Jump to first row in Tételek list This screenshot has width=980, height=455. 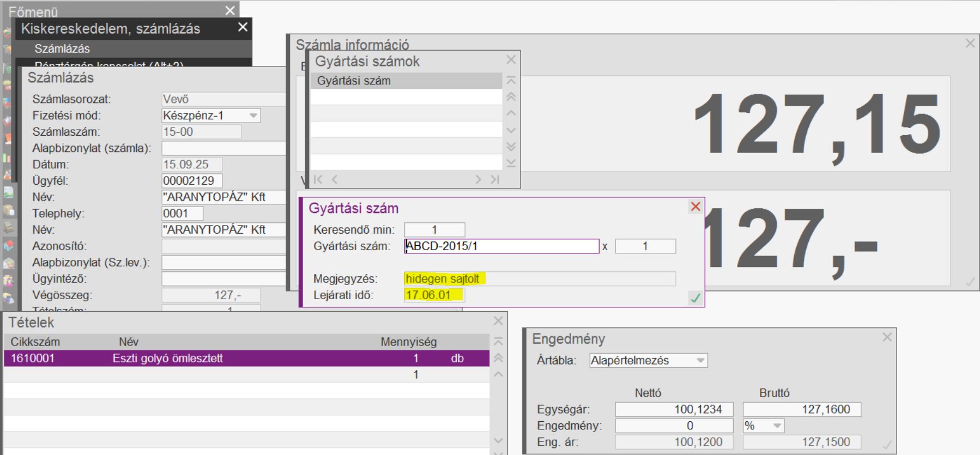click(498, 342)
